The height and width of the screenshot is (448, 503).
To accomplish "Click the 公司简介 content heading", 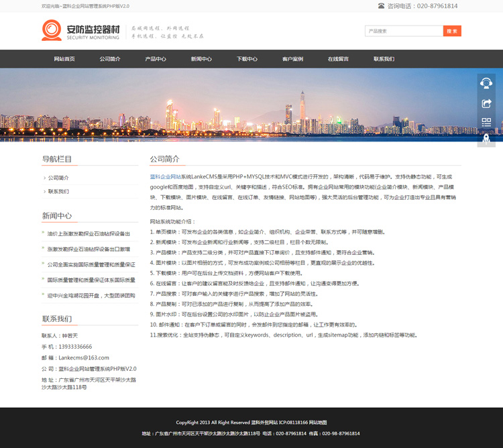I will coord(164,159).
